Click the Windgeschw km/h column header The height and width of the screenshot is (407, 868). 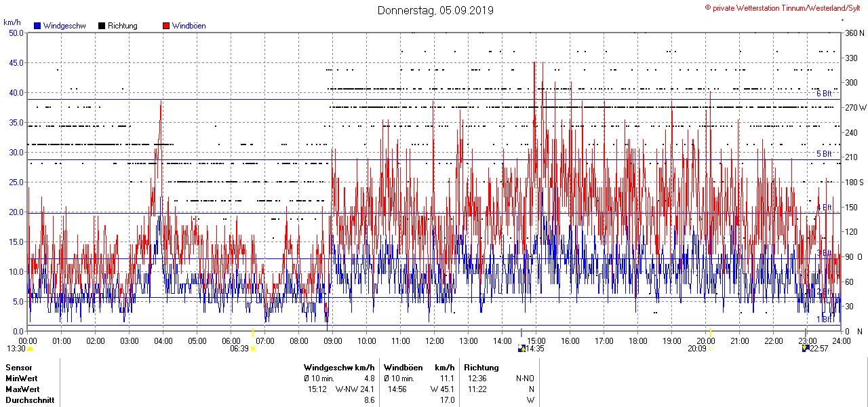point(339,368)
